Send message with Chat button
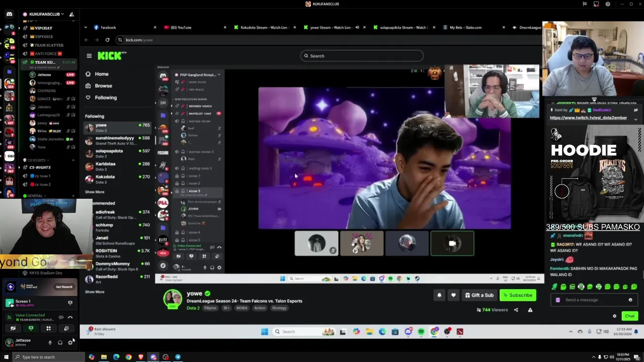Screen dimensions: 644x362 [630, 316]
